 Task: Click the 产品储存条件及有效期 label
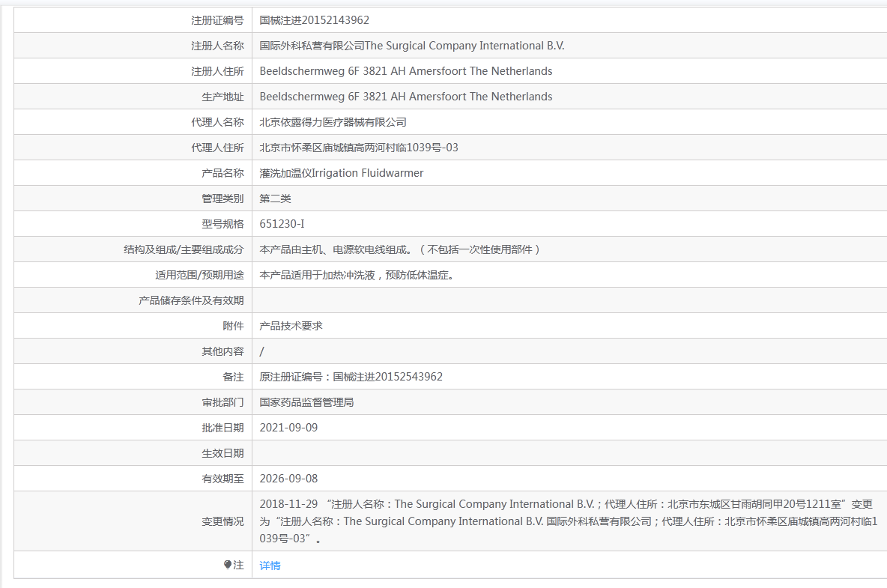(191, 300)
